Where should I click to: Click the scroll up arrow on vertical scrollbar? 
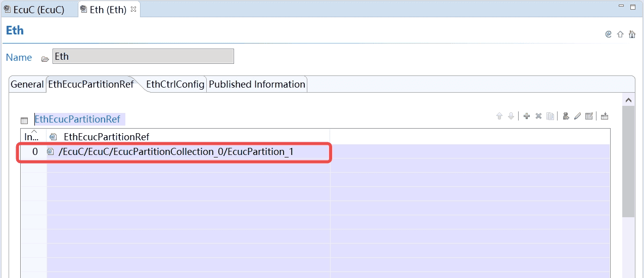click(x=628, y=100)
